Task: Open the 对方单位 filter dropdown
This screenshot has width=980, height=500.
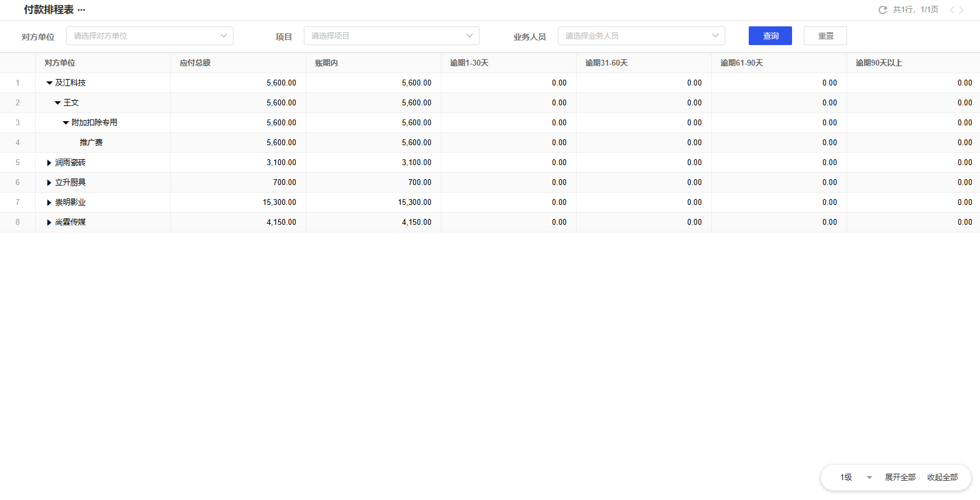Action: (x=150, y=36)
